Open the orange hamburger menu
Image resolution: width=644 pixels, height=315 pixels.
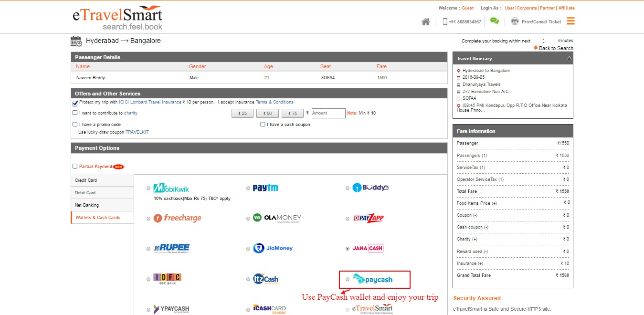pyautogui.click(x=570, y=21)
